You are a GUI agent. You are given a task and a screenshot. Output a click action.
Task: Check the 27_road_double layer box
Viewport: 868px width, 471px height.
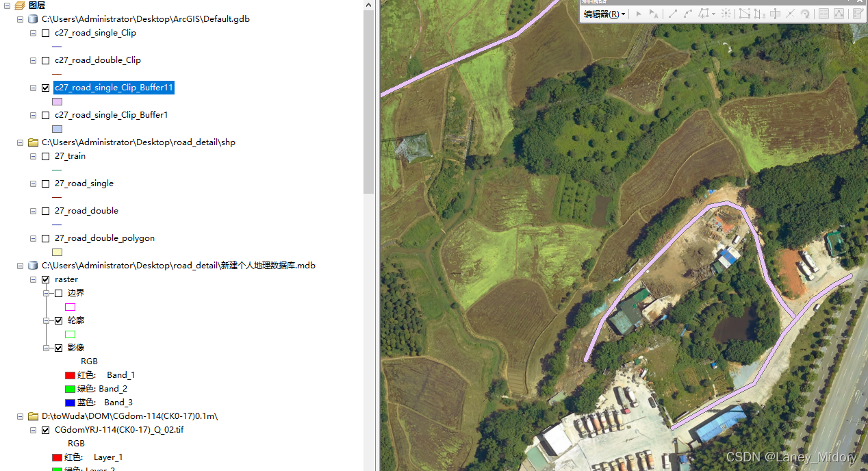tap(46, 211)
